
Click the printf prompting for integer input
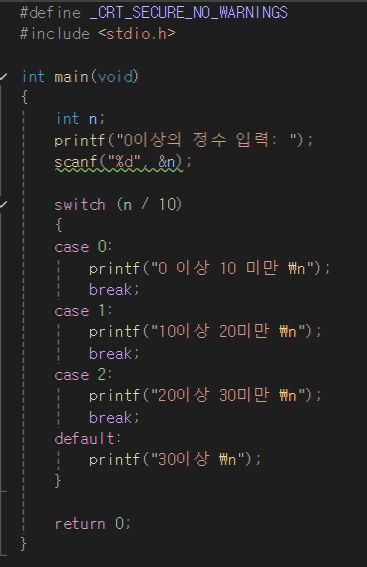coord(183,140)
